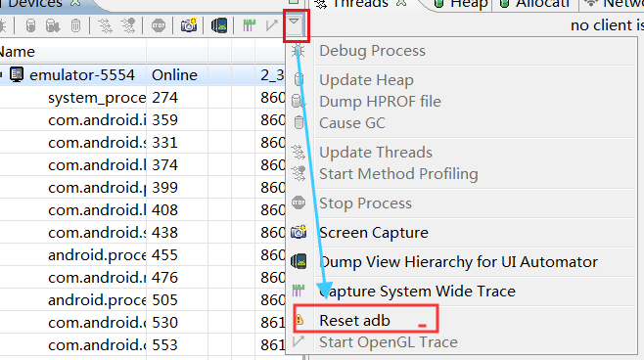Close the Threads view tab
The height and width of the screenshot is (360, 644).
point(401,3)
